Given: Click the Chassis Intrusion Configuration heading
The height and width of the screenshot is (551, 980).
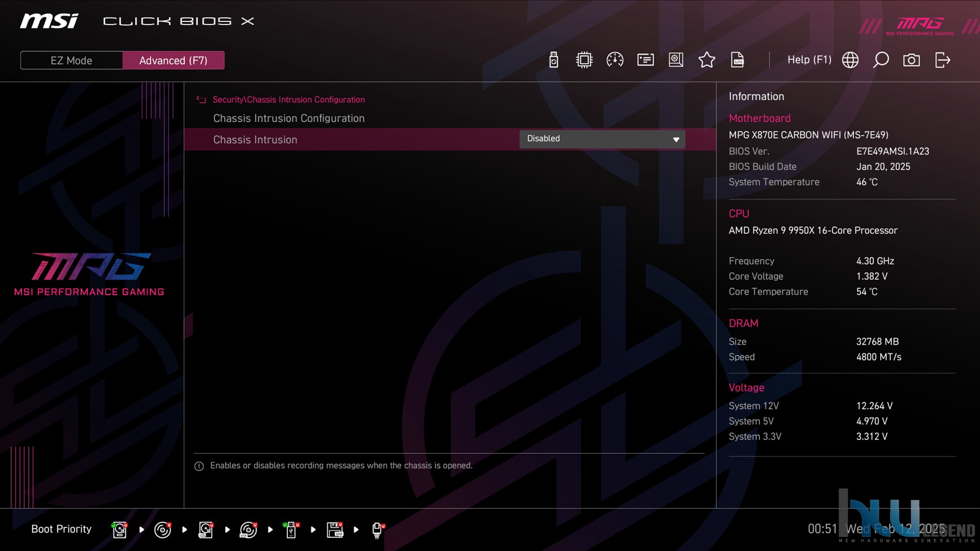Looking at the screenshot, I should (289, 119).
